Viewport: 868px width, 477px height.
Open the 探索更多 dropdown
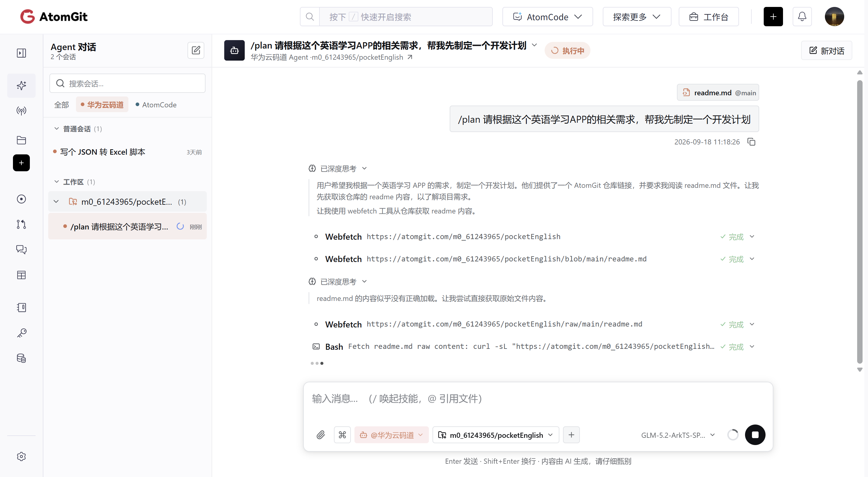point(637,17)
